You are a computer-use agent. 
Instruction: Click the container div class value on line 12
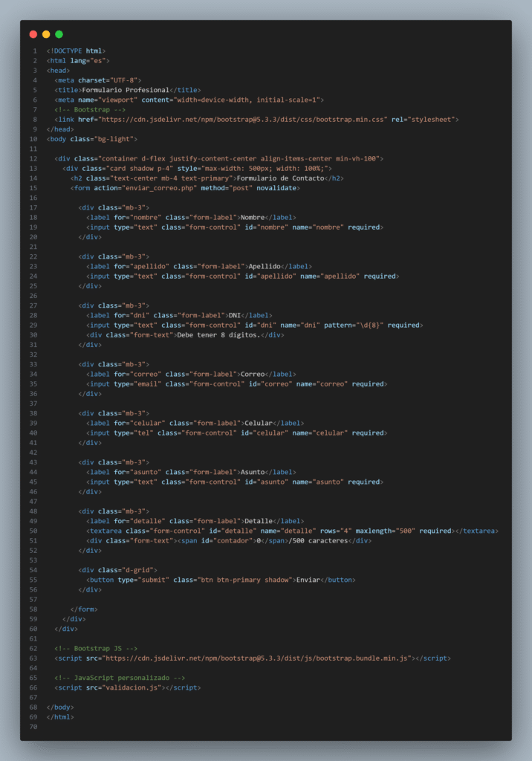[x=239, y=159]
